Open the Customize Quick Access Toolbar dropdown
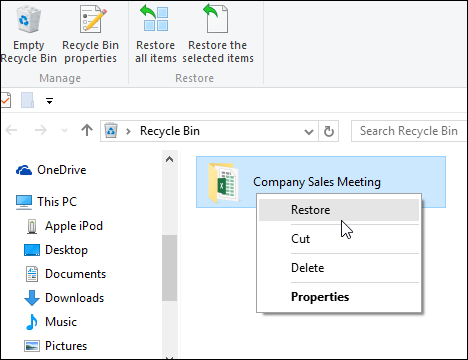The width and height of the screenshot is (468, 360). 49,101
